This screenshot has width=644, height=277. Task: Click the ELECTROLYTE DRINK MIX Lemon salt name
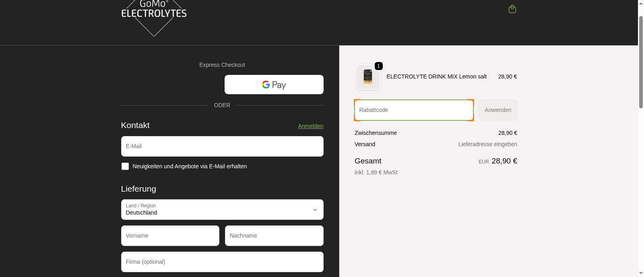[x=437, y=76]
